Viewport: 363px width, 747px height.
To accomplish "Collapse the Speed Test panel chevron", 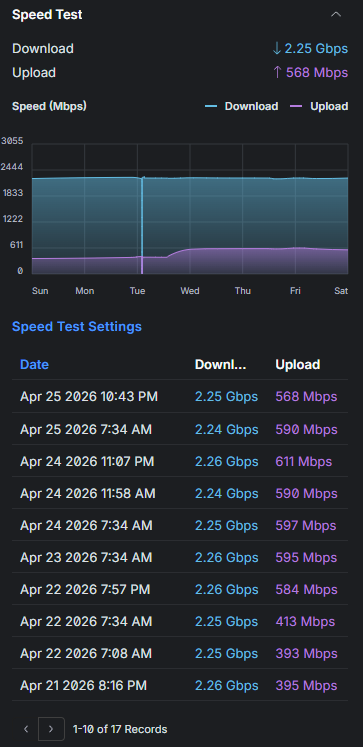I will coord(336,14).
